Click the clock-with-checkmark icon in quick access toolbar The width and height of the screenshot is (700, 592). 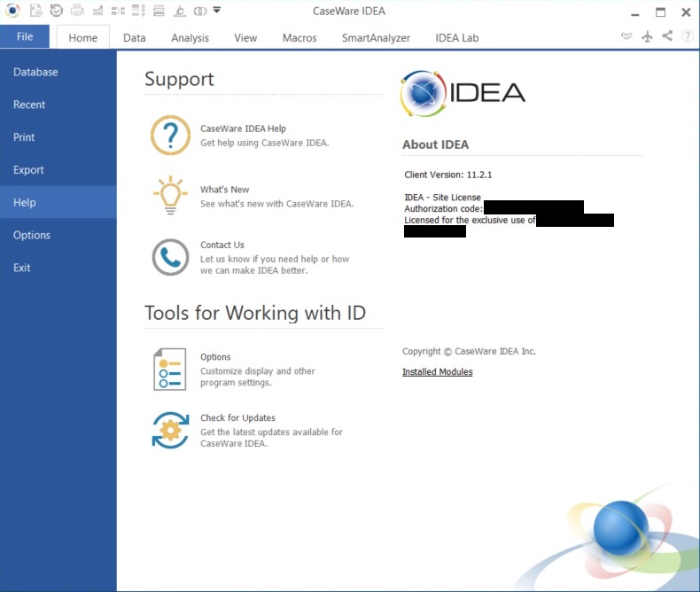coord(56,11)
